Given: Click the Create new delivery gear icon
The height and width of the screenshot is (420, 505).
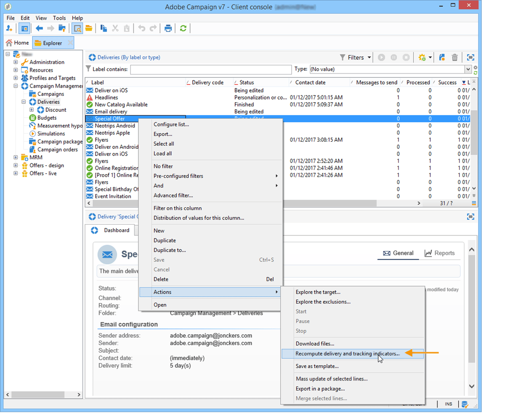Looking at the screenshot, I should click(x=423, y=58).
